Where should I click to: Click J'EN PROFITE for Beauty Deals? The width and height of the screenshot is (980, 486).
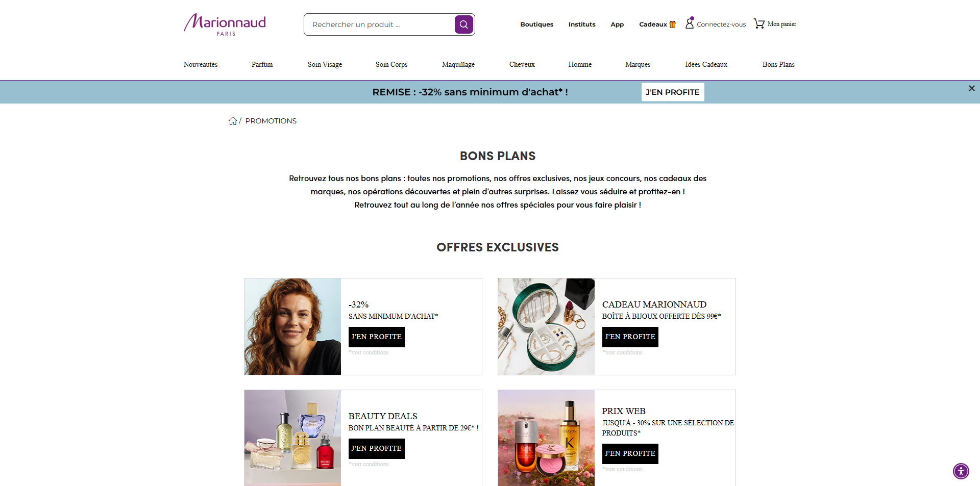tap(377, 449)
